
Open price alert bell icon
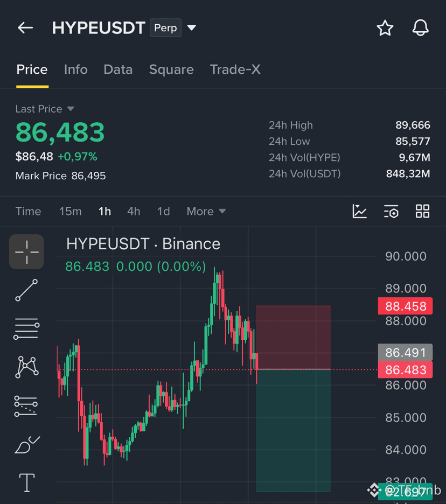click(x=420, y=27)
